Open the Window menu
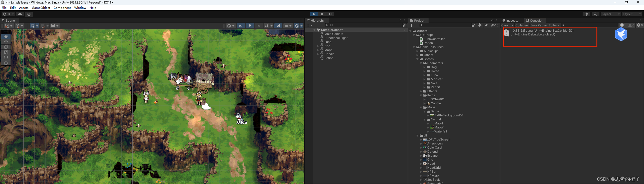Image resolution: width=644 pixels, height=184 pixels. [x=80, y=8]
